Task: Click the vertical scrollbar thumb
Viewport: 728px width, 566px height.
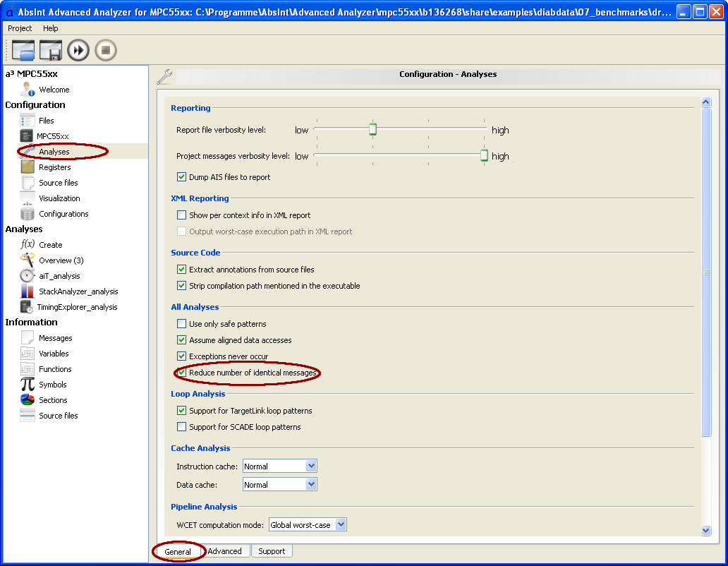Action: (706, 272)
